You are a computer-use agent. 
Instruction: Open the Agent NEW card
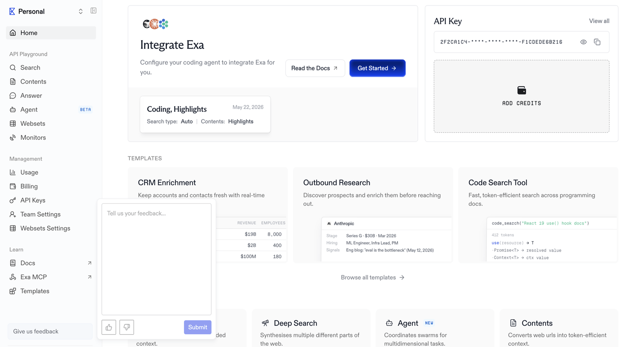click(435, 328)
